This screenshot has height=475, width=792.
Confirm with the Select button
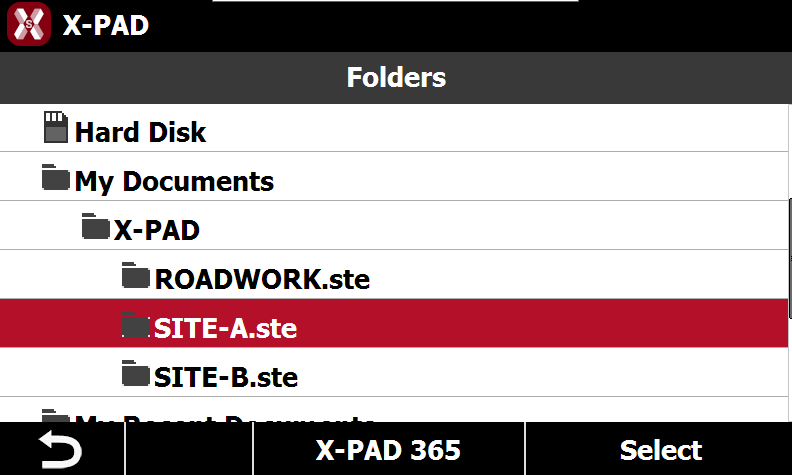click(x=659, y=449)
